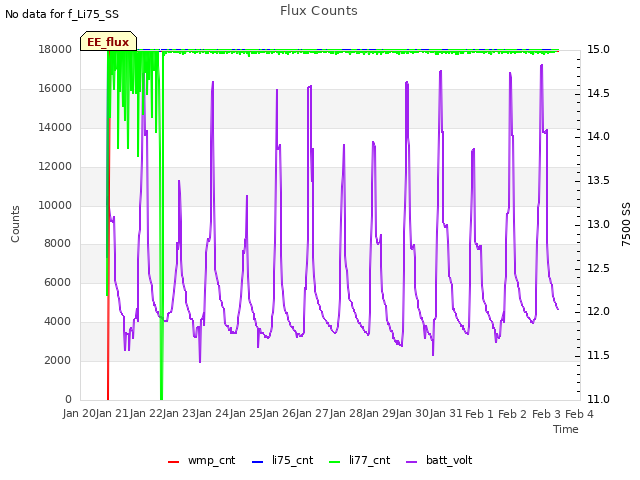Click the 16000 y-axis tick label
This screenshot has width=640, height=480.
click(55, 89)
